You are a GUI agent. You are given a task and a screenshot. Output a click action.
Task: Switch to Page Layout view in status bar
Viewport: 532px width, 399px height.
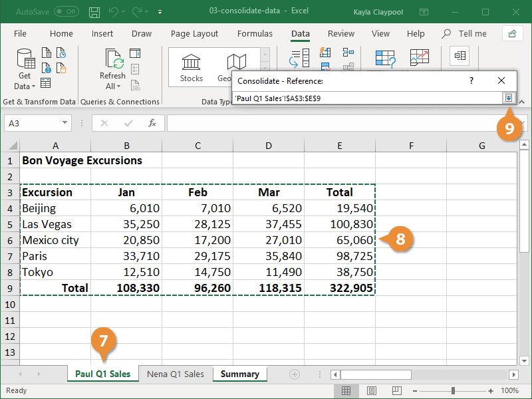tap(370, 390)
